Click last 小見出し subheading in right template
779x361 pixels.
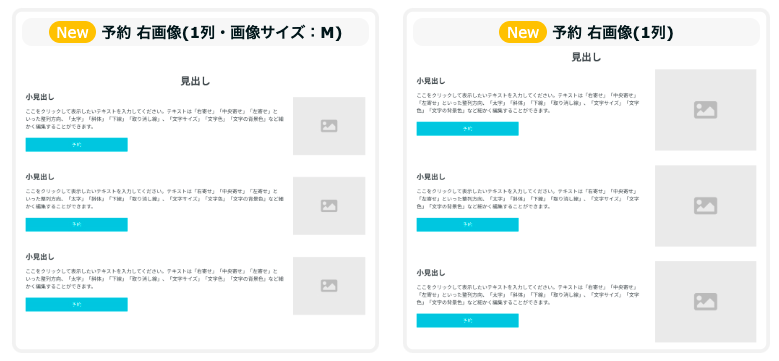coord(431,273)
